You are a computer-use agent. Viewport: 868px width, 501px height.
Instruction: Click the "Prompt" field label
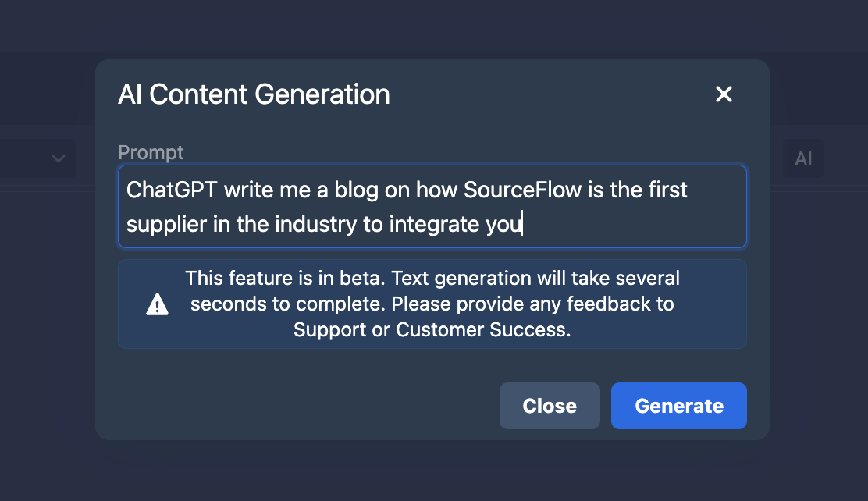(151, 152)
